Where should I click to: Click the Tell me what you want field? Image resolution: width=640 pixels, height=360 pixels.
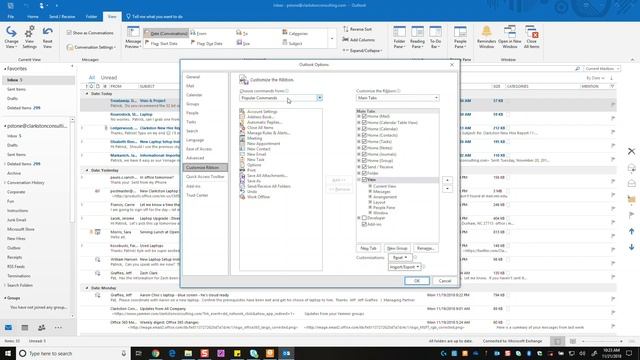154,17
